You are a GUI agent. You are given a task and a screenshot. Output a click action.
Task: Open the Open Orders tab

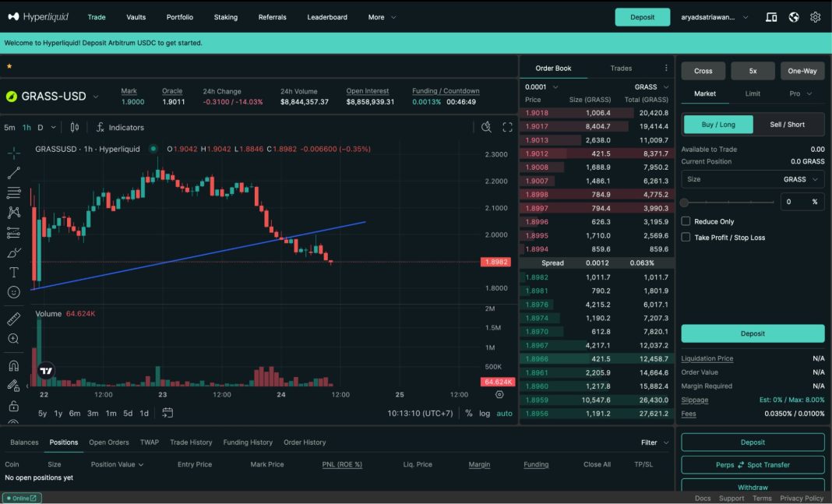(x=108, y=442)
